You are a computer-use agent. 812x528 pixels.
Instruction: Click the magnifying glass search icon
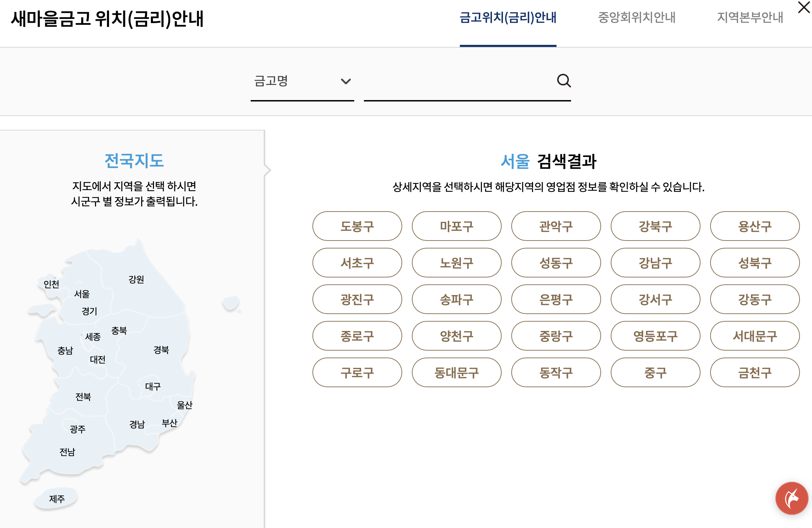coord(563,81)
